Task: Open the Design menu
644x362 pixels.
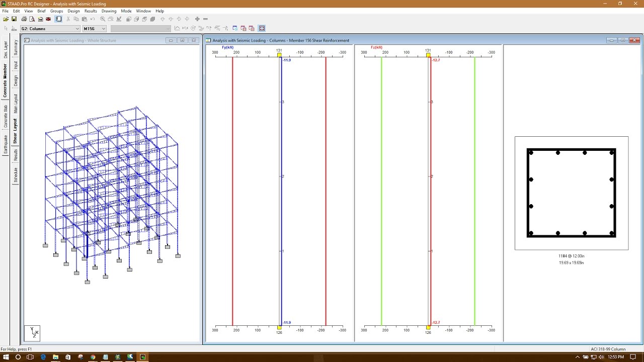Action: [x=73, y=11]
